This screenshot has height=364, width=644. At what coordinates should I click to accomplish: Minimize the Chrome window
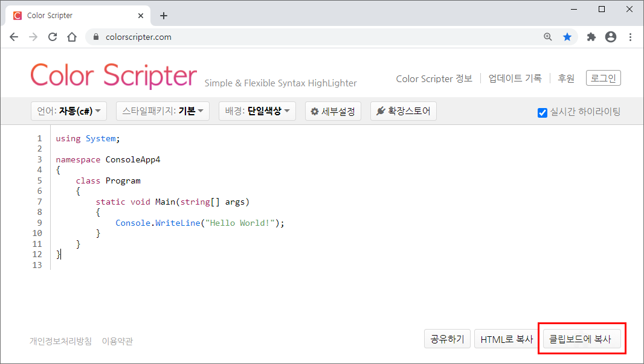[574, 10]
